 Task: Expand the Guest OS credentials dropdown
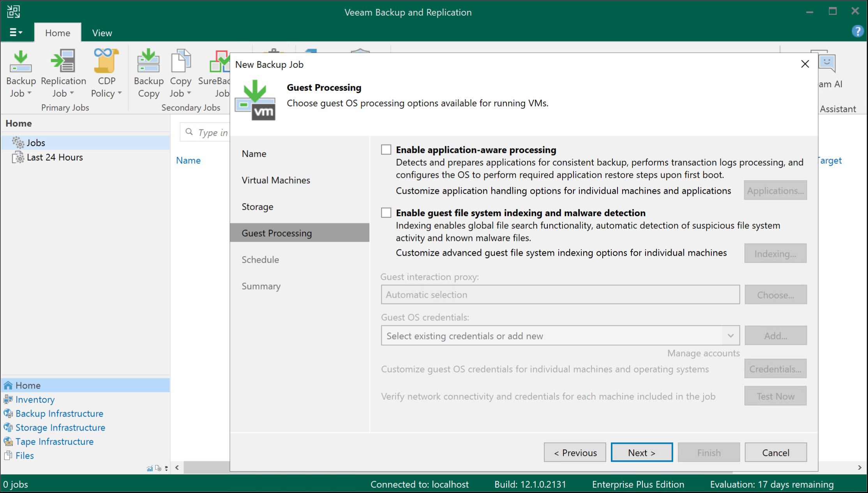click(x=730, y=336)
